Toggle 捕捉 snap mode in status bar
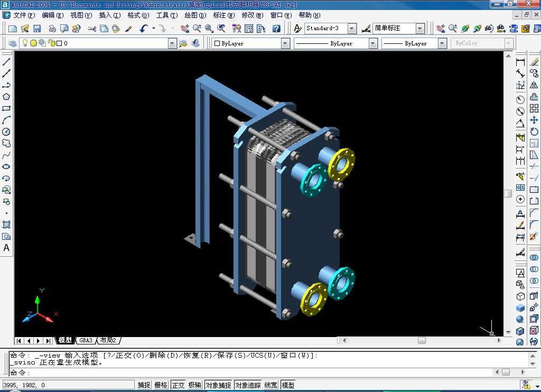The image size is (541, 392). click(x=144, y=385)
